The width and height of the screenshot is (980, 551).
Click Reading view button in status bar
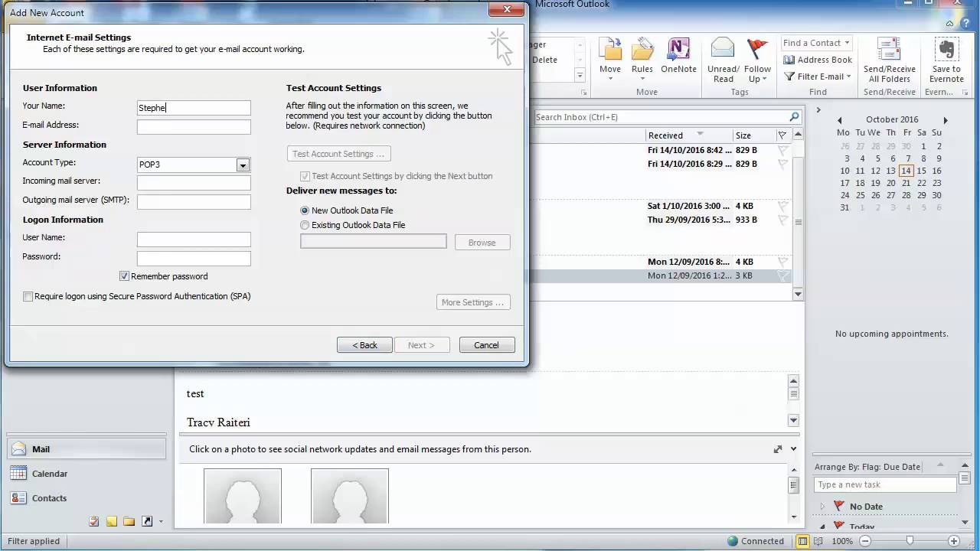tap(818, 541)
